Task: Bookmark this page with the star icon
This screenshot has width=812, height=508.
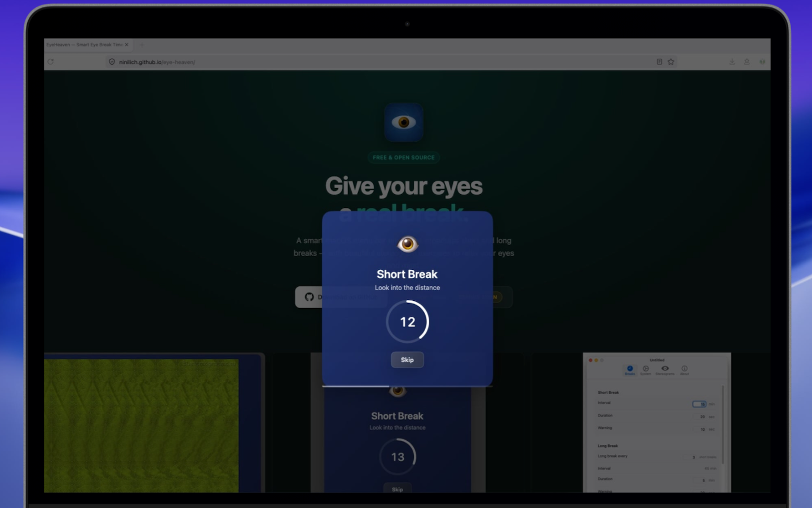Action: (x=671, y=62)
